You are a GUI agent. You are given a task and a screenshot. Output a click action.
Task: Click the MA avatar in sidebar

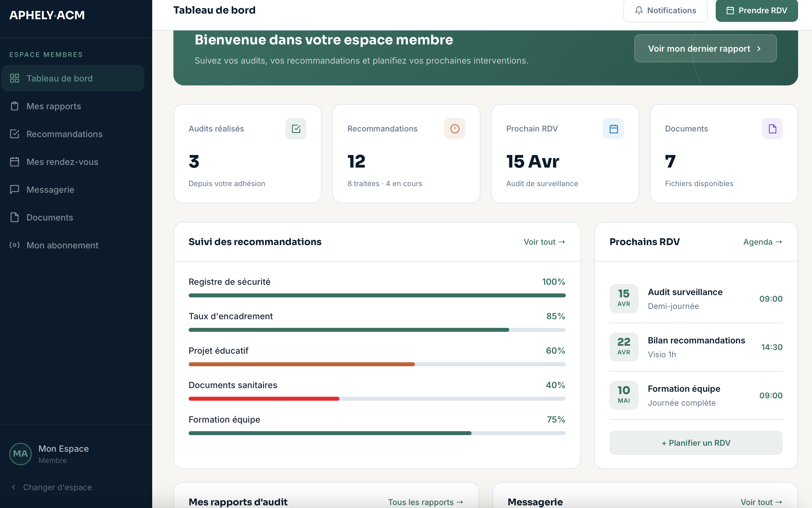point(20,453)
